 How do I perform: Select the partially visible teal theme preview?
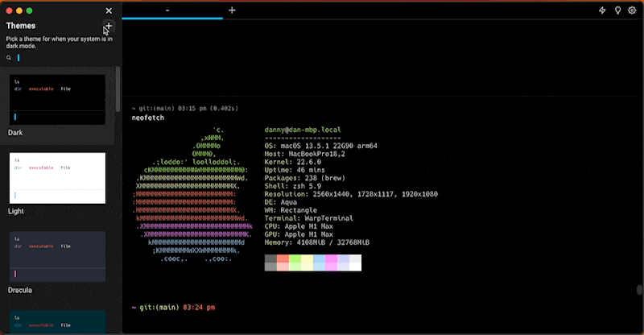click(57, 322)
